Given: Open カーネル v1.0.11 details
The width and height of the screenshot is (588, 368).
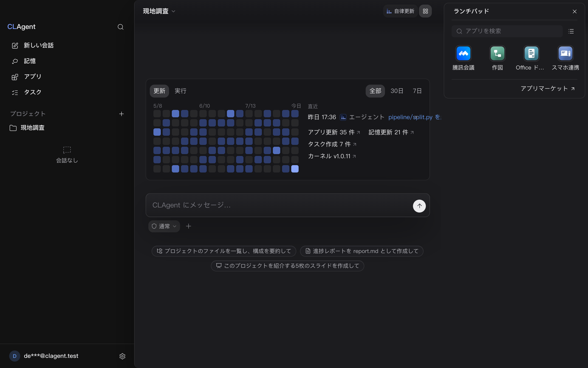Looking at the screenshot, I should 332,156.
